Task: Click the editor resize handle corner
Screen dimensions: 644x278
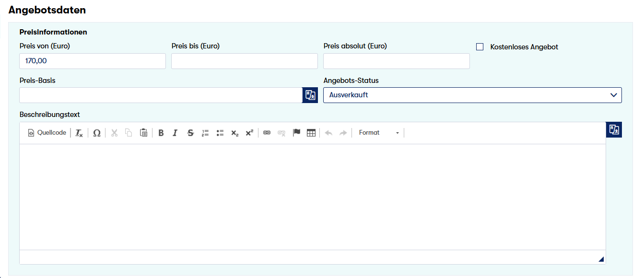Action: (x=601, y=259)
